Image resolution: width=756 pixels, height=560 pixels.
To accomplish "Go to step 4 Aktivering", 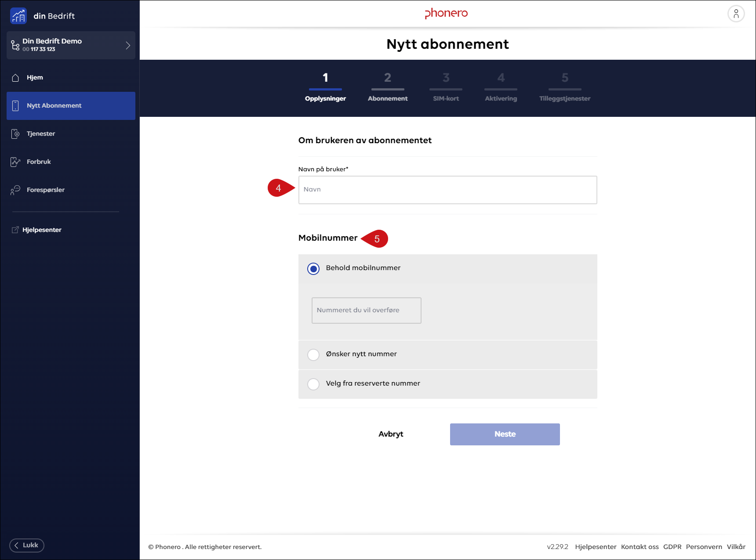I will (x=501, y=87).
